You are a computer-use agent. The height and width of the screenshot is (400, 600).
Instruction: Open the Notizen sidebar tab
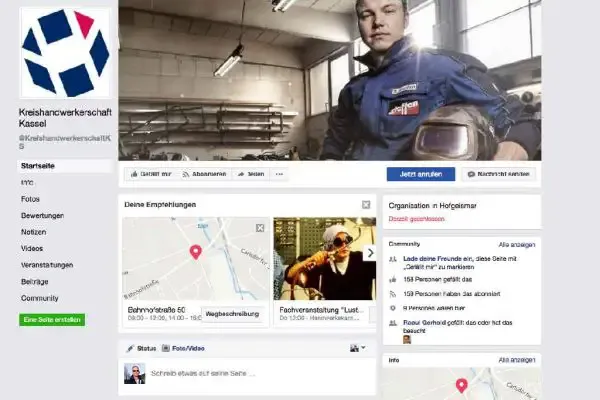pos(34,232)
